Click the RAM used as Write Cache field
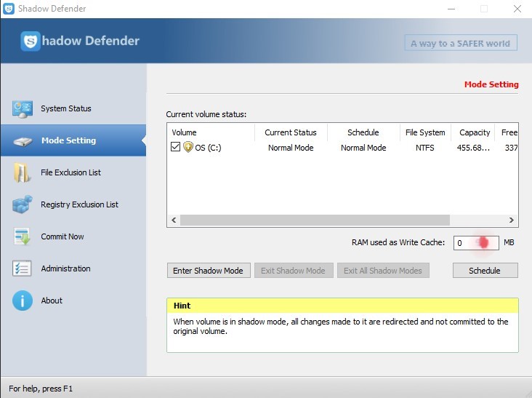This screenshot has width=532, height=398. [x=476, y=243]
